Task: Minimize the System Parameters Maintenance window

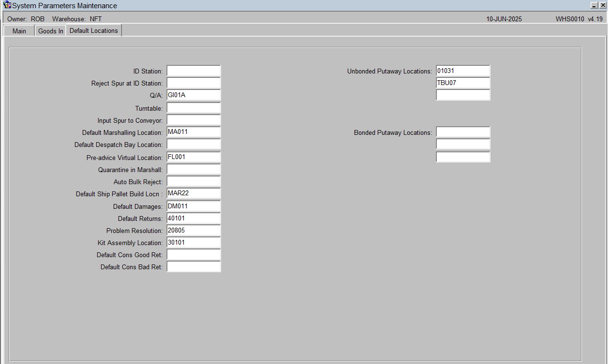Action: [594, 5]
